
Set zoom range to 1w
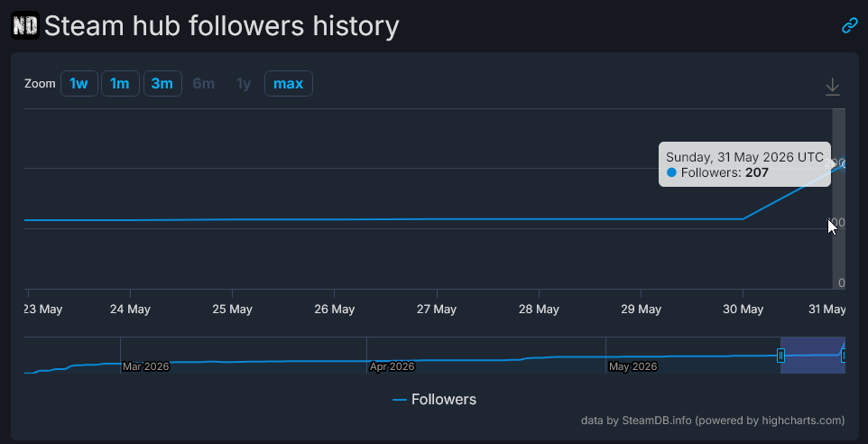pyautogui.click(x=78, y=84)
